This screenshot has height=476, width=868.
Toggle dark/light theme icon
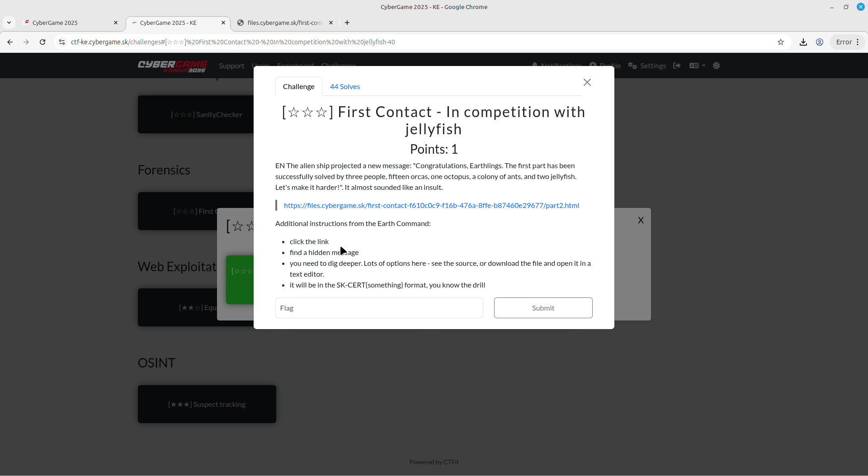tap(716, 66)
